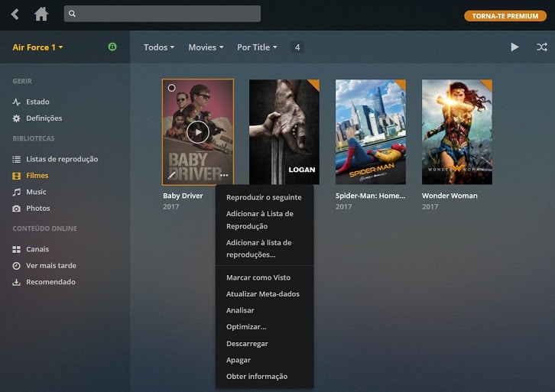This screenshot has height=392, width=555.
Task: Click the green secure lock icon
Action: click(112, 47)
